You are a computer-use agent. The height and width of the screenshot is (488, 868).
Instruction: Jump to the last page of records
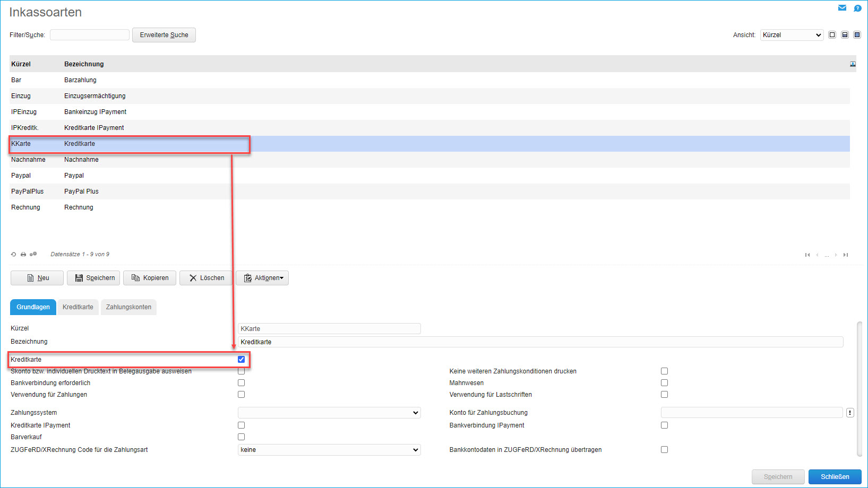pos(846,255)
